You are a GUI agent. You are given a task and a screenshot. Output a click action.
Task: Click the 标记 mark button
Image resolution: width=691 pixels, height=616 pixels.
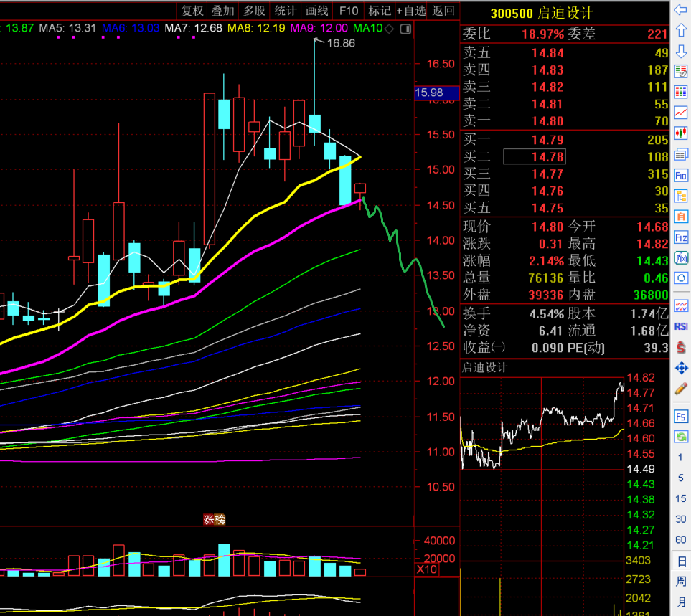(x=380, y=11)
